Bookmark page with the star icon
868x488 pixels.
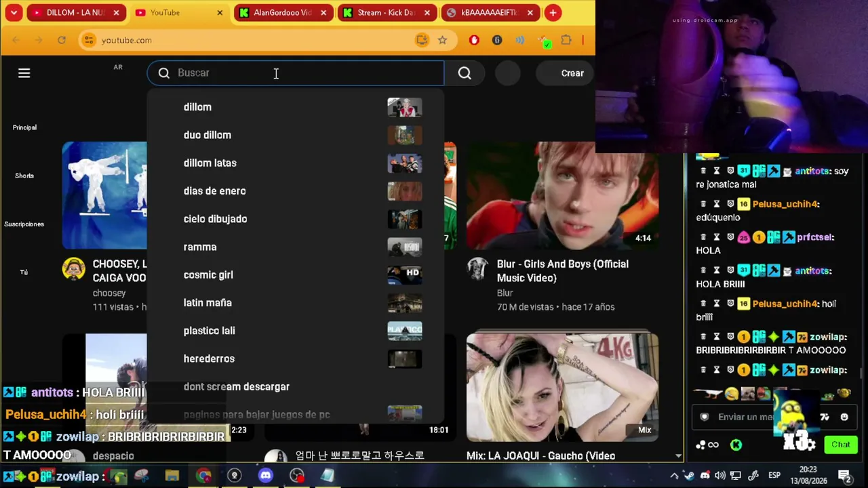443,40
